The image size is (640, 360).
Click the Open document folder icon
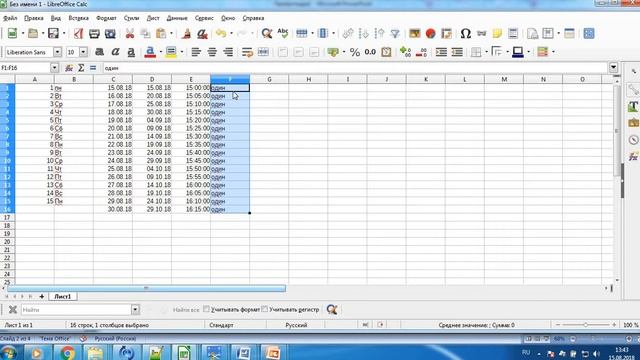33,33
